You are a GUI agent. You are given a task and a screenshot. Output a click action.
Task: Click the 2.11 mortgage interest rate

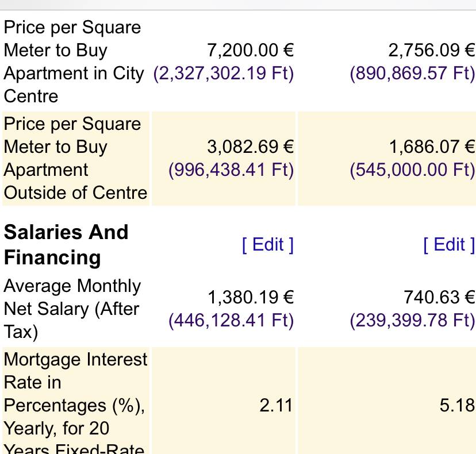pyautogui.click(x=276, y=406)
